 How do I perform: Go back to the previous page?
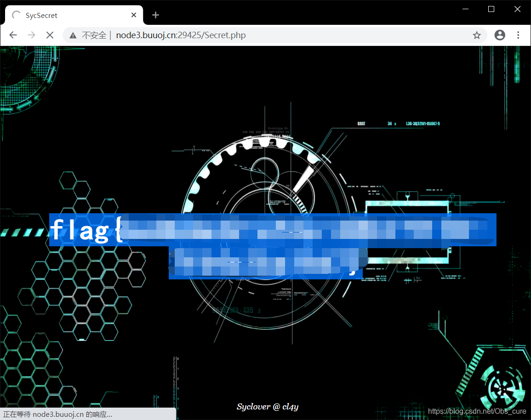pyautogui.click(x=13, y=35)
